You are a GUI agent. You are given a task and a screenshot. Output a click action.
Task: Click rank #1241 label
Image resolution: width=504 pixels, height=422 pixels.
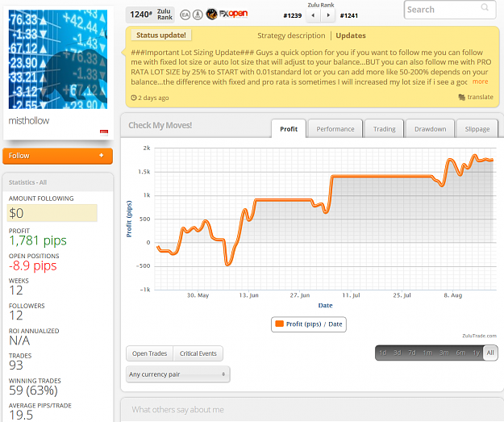[348, 15]
